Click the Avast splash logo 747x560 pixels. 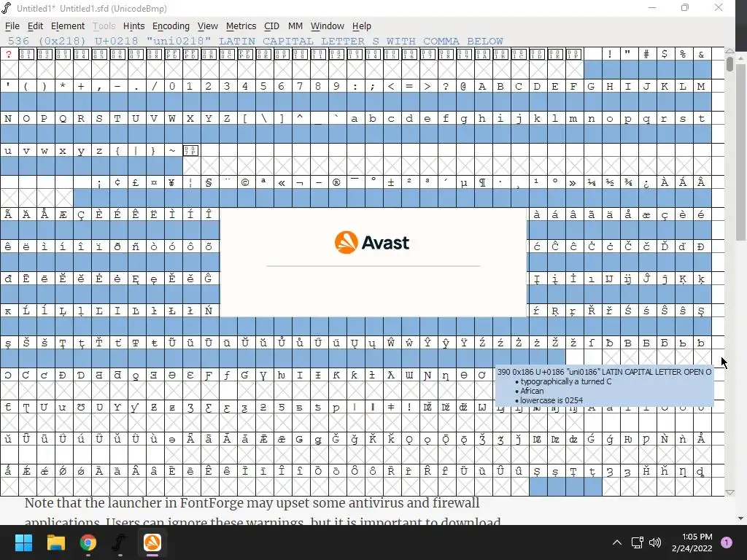point(371,242)
